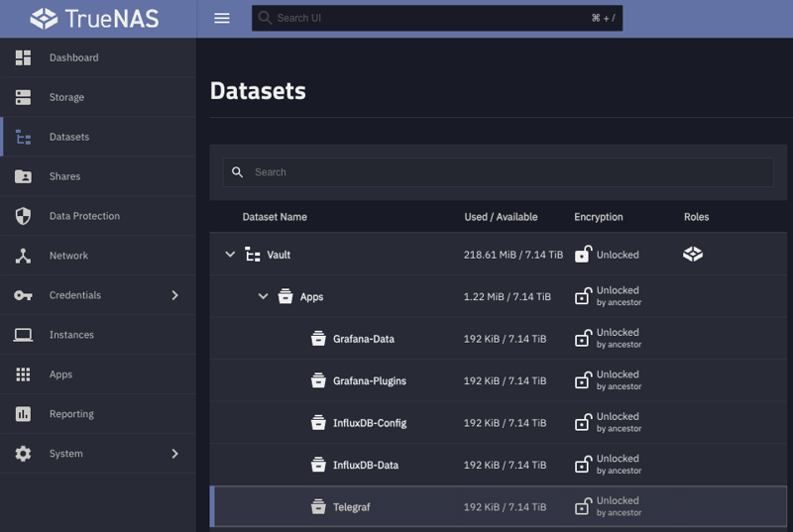
Task: Select the Apps dataset row
Action: [499, 296]
